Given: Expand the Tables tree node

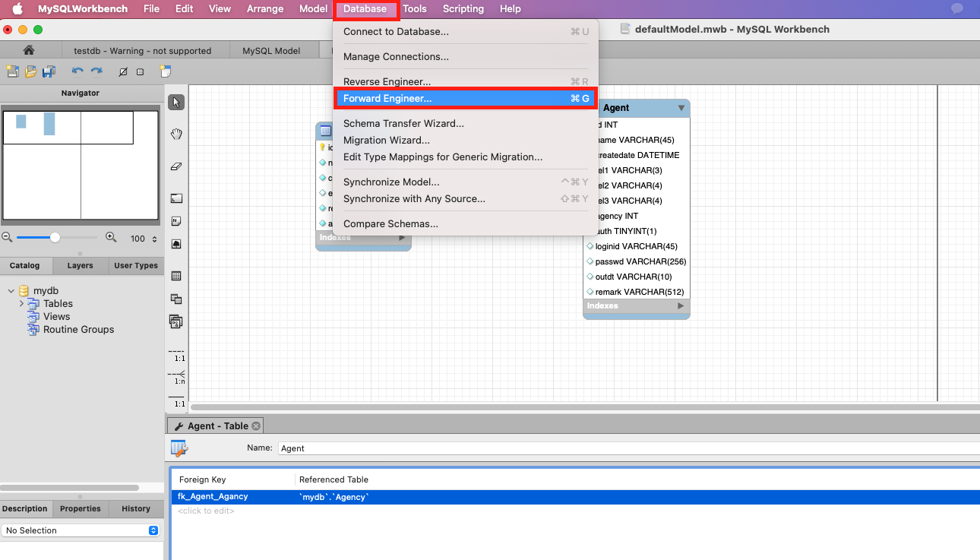Looking at the screenshot, I should coord(22,303).
